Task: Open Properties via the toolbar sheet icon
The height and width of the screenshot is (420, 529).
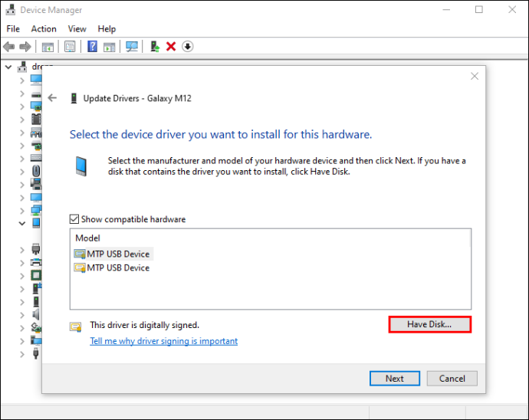Action: tap(70, 47)
